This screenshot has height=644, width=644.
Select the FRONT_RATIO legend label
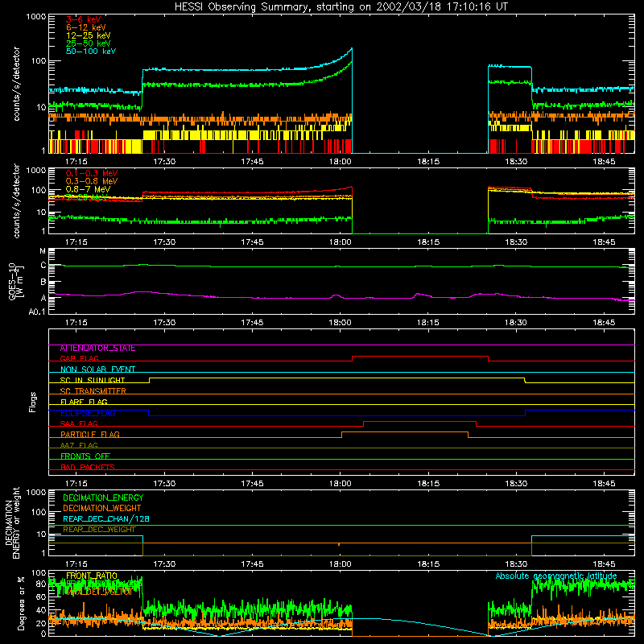tap(92, 576)
